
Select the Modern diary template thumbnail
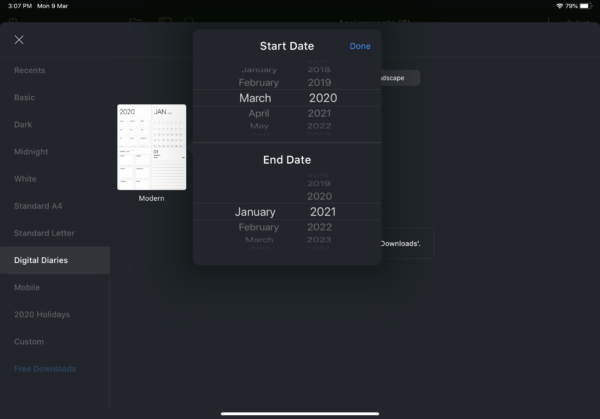(x=152, y=147)
